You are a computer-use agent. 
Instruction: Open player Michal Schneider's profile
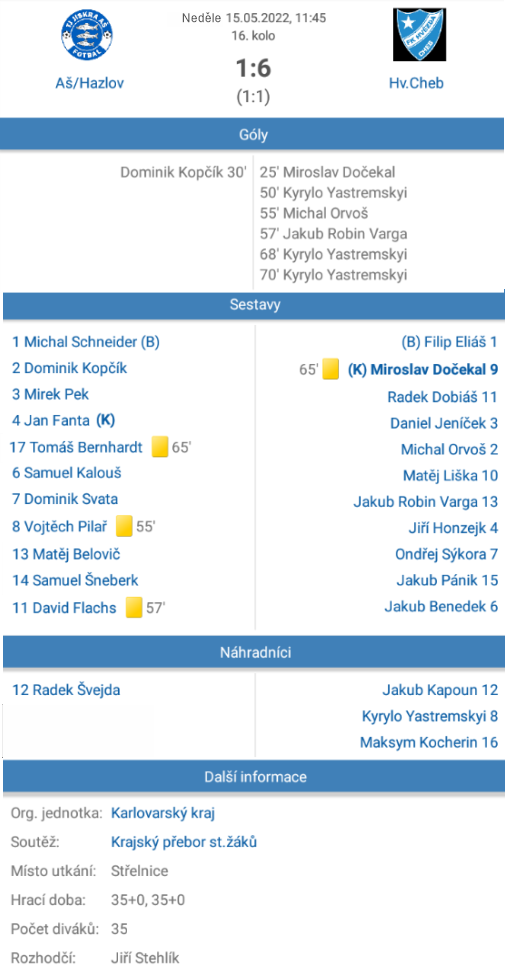86,342
